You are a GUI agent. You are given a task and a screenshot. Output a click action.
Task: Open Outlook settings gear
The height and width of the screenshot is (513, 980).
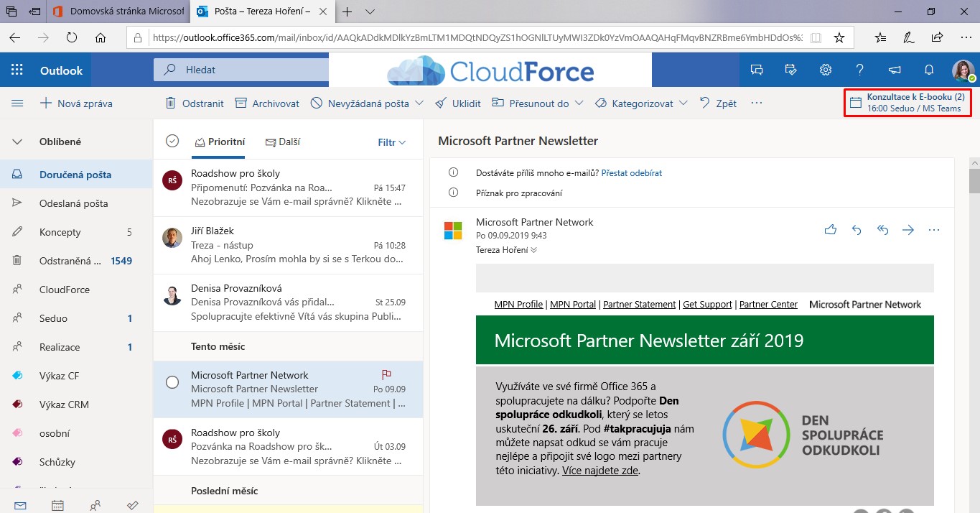click(826, 70)
